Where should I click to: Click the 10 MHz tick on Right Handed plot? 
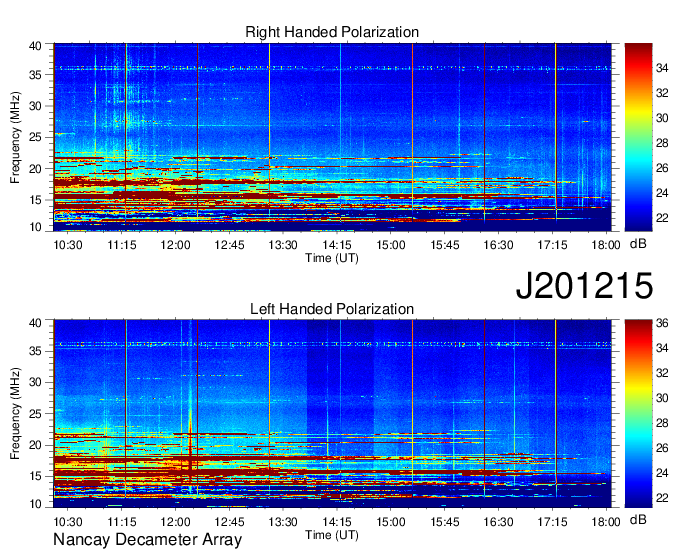36,227
